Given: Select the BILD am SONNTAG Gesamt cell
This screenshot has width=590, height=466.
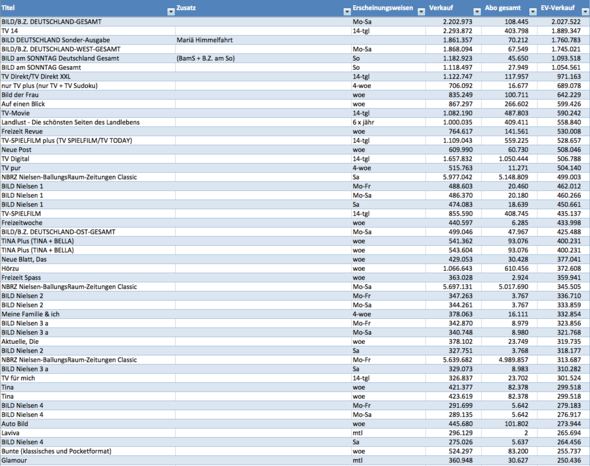Looking at the screenshot, I should click(88, 67).
